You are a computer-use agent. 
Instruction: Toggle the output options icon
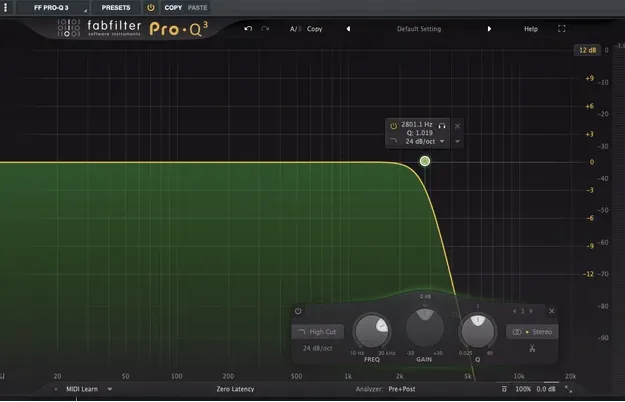[504, 389]
